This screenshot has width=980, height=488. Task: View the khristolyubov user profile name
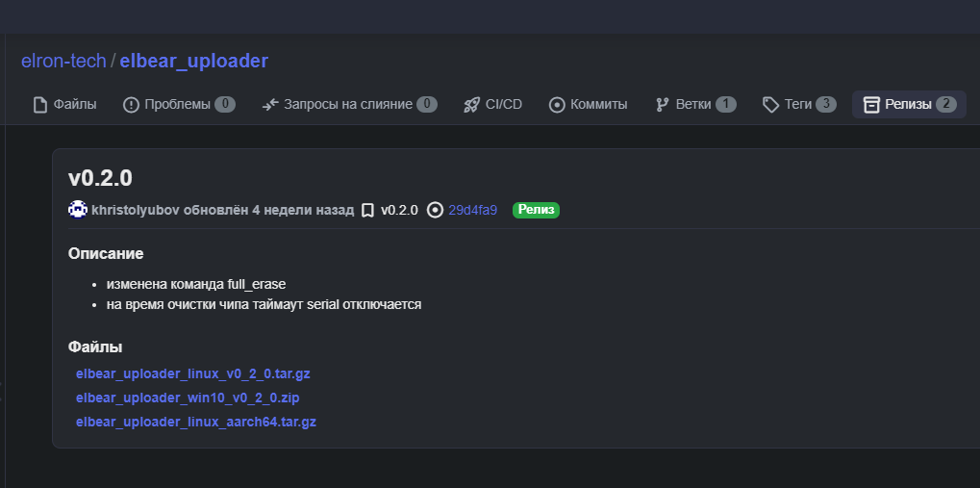click(136, 210)
